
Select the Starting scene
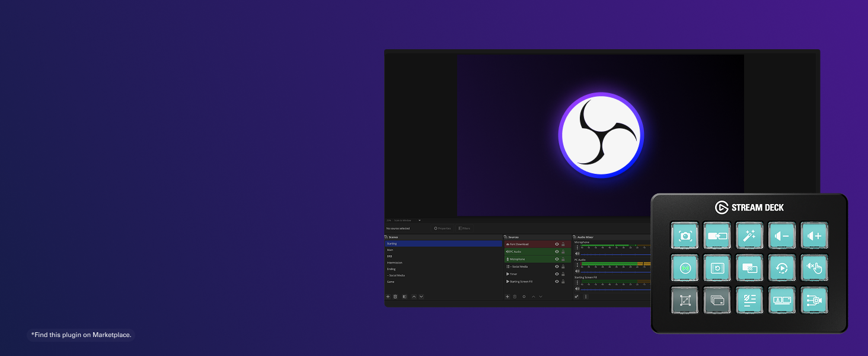[443, 243]
